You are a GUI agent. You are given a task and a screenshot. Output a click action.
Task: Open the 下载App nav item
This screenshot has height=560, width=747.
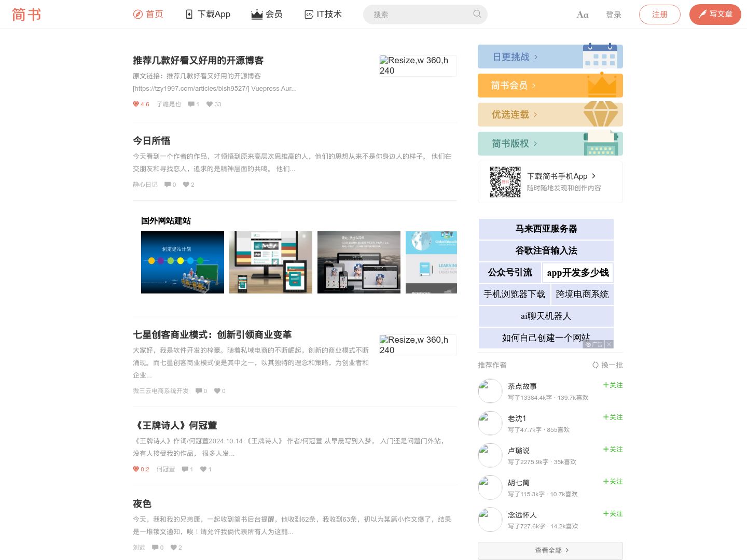click(x=208, y=15)
